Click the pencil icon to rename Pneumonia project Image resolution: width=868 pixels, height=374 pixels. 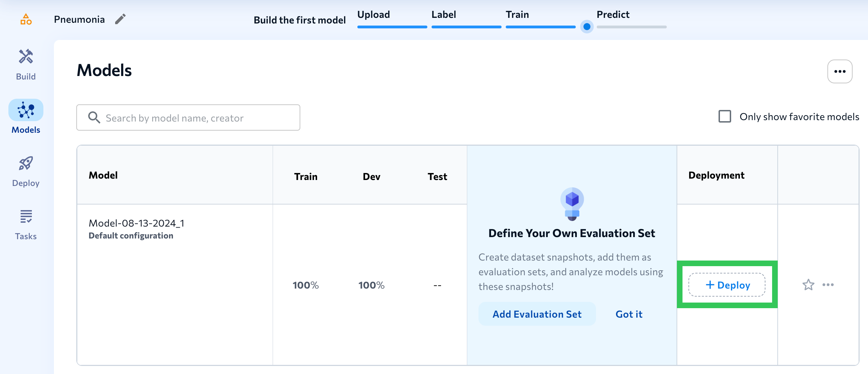120,19
